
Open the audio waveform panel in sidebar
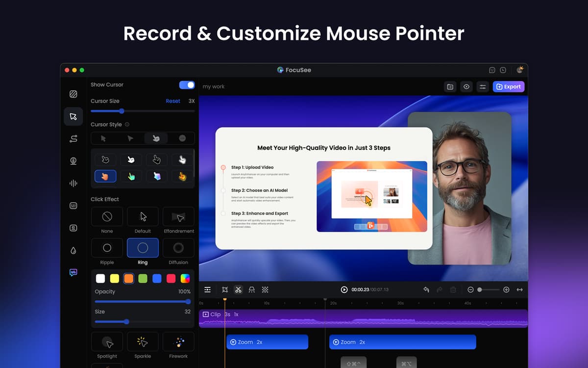pyautogui.click(x=73, y=184)
